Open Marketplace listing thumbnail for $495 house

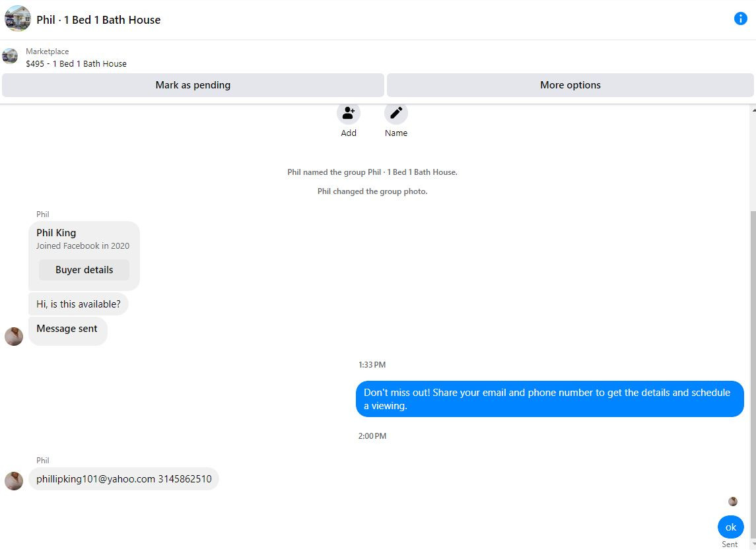[10, 56]
